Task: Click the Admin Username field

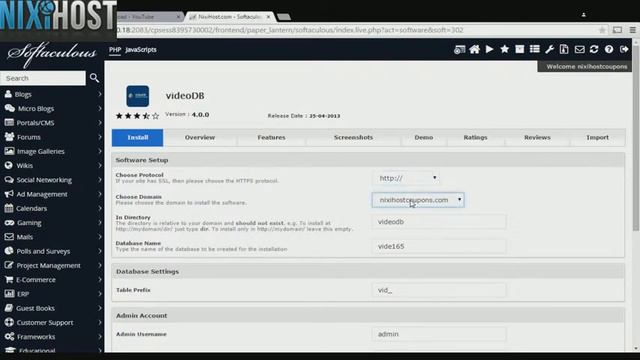Action: 439,334
